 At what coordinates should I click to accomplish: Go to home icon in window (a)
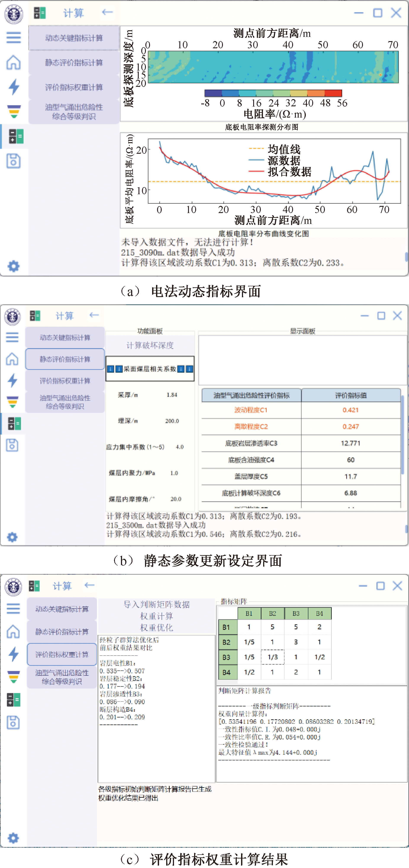(13, 62)
